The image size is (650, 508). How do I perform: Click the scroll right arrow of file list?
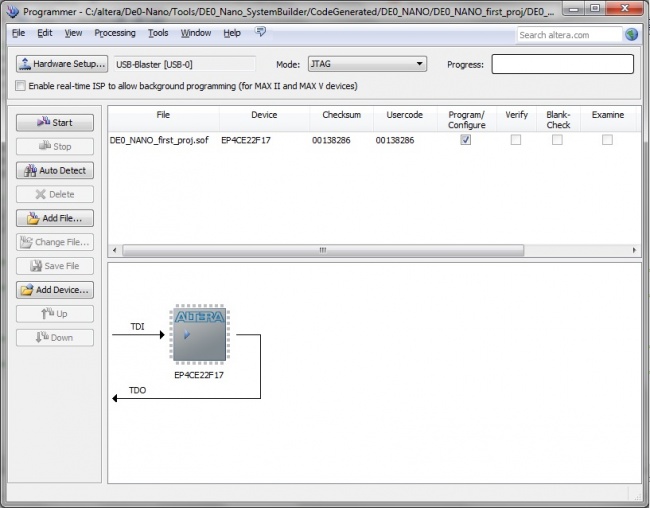point(634,250)
